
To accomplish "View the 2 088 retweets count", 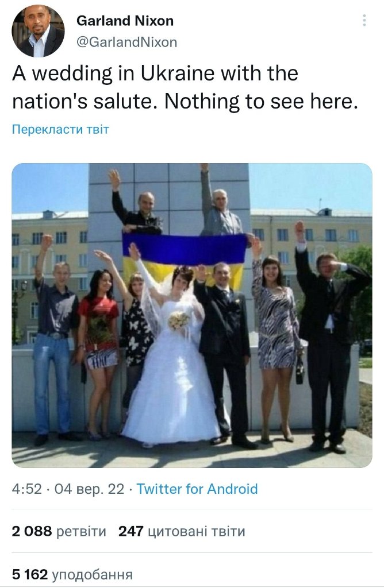I will (x=32, y=531).
